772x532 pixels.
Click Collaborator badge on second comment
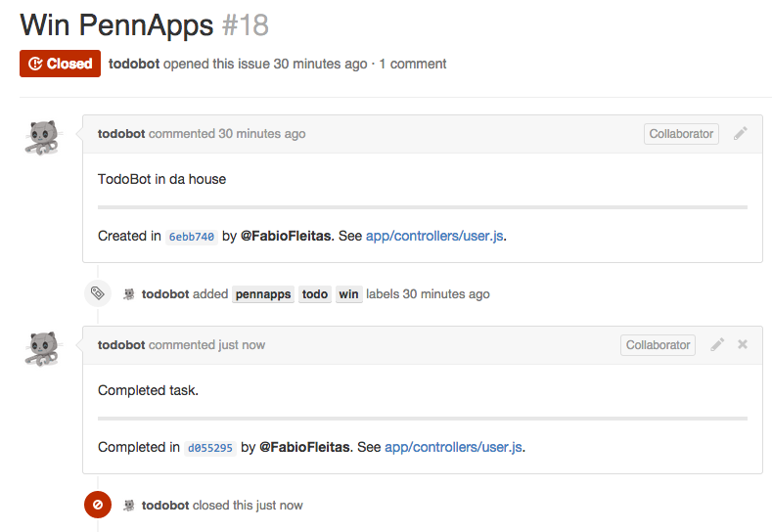click(x=658, y=345)
